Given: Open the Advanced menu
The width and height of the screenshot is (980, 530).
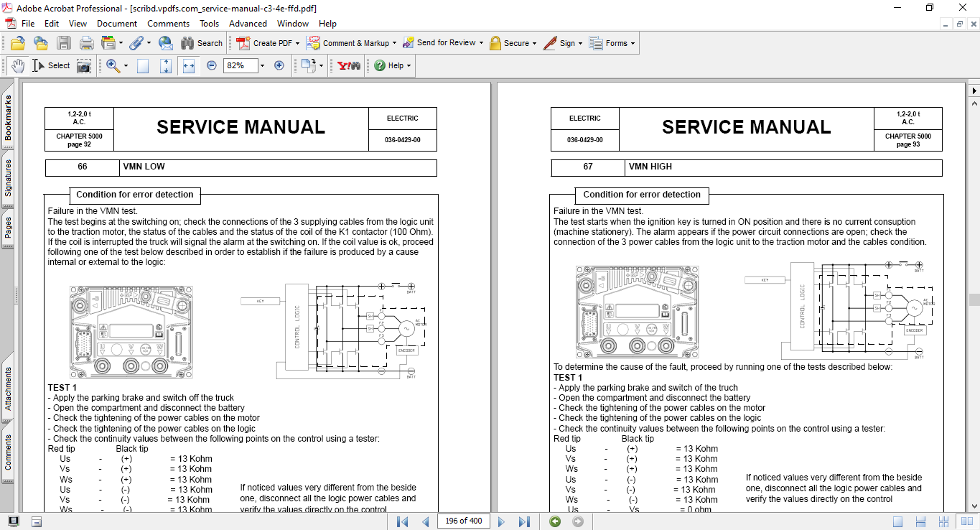Looking at the screenshot, I should [x=248, y=24].
